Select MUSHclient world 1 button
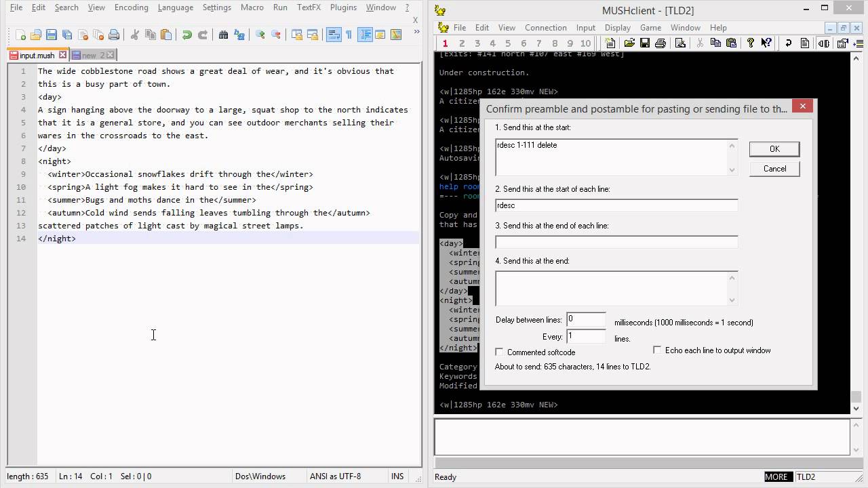This screenshot has height=488, width=868. tap(446, 43)
